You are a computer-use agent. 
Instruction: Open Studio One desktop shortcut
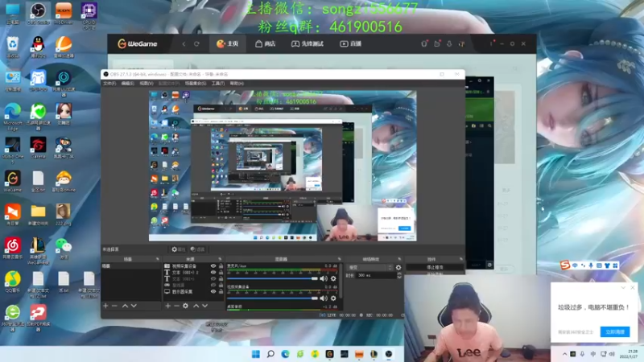[x=13, y=150]
